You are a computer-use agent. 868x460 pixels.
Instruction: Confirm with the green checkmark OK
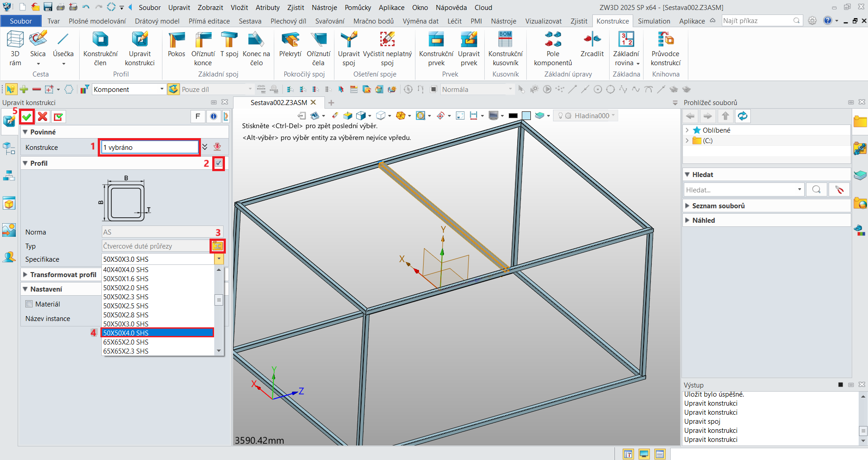[27, 117]
